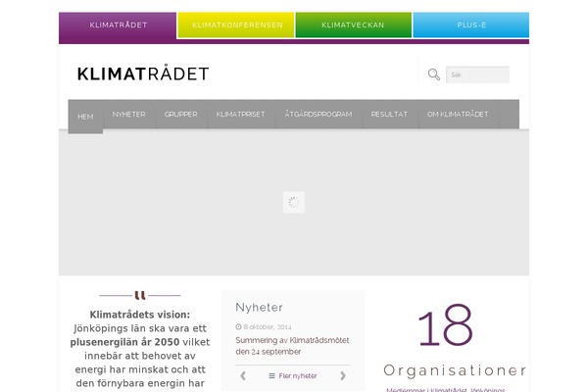Click the clock icon by 8 oktober date
Screen dimensions: 588x392
pos(238,326)
